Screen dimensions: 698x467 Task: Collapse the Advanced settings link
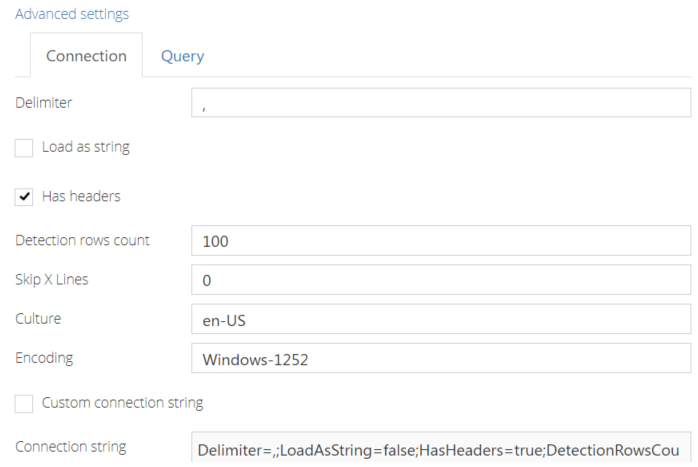tap(72, 14)
